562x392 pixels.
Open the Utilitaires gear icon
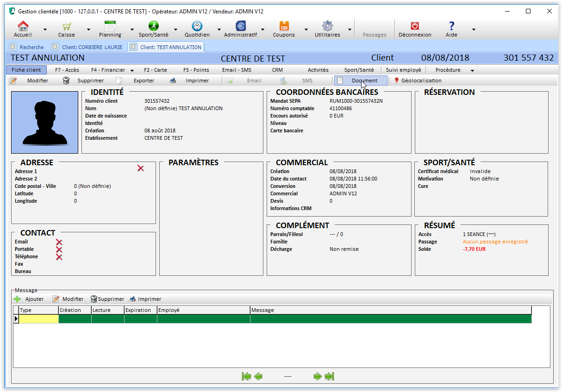point(327,26)
